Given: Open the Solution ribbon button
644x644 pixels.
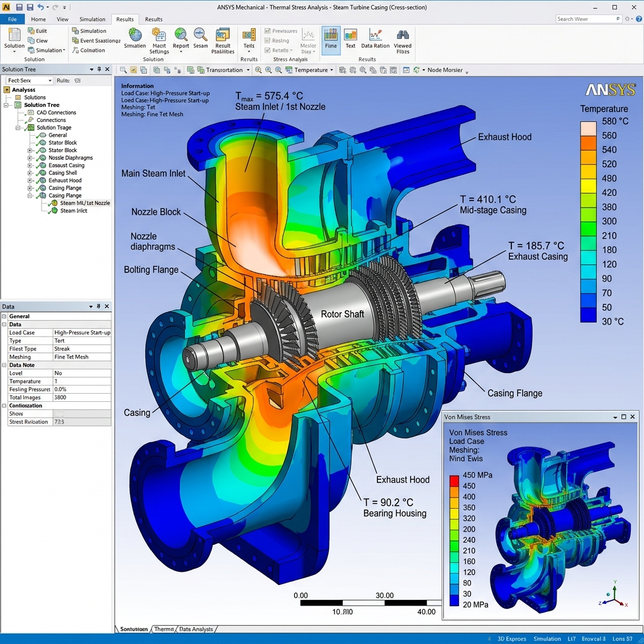Looking at the screenshot, I should (14, 40).
